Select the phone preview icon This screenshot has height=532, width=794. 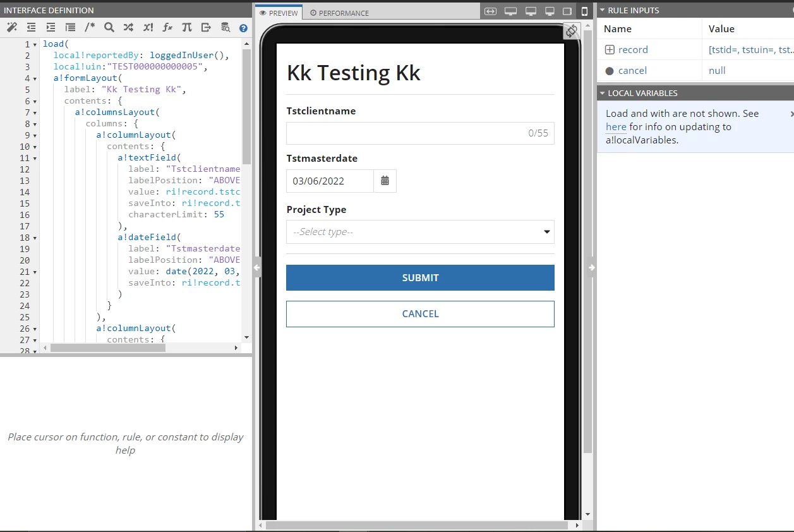(584, 11)
